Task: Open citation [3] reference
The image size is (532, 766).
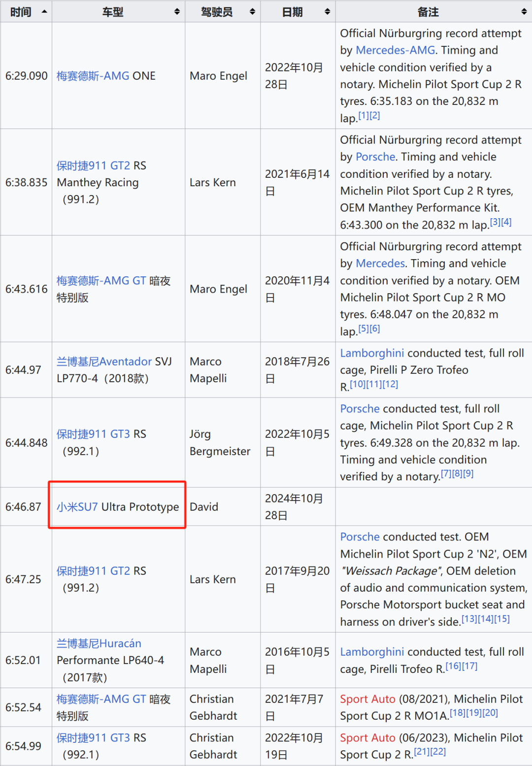Action: [x=495, y=223]
